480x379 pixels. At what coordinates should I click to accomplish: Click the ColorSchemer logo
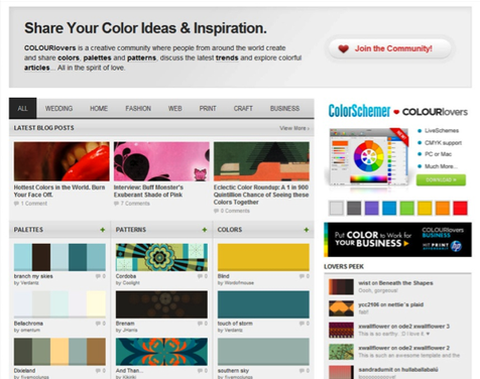point(359,111)
